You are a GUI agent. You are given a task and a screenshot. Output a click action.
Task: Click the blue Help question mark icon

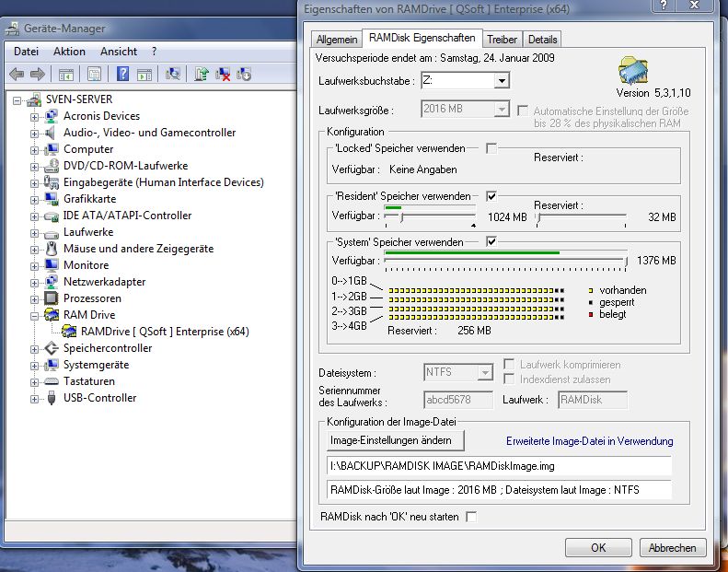[122, 74]
